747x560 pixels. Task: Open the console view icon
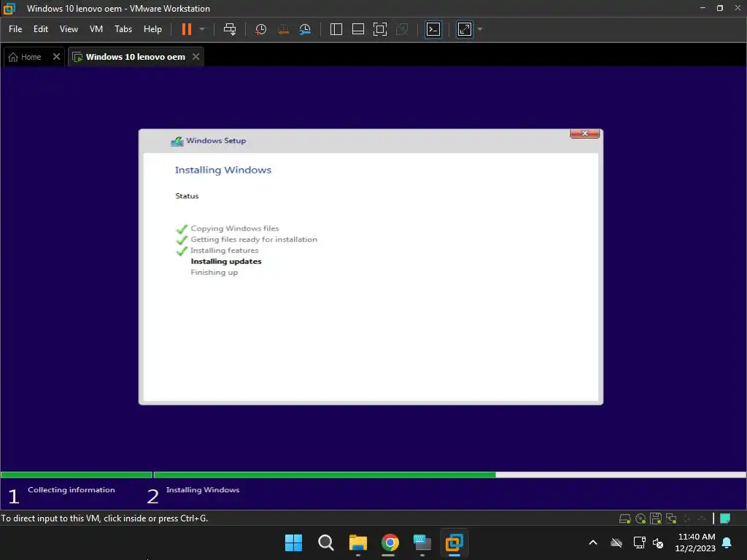click(433, 29)
